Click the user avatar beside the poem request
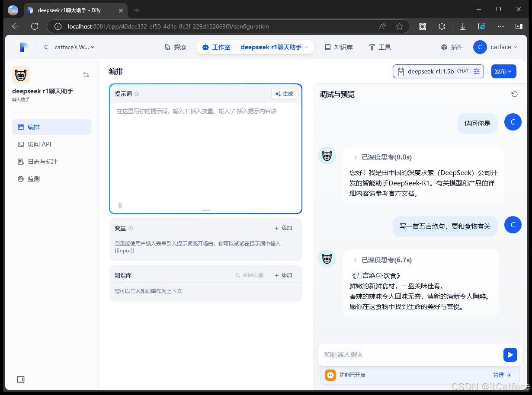Viewport: 532px width, 395px height. (x=513, y=225)
